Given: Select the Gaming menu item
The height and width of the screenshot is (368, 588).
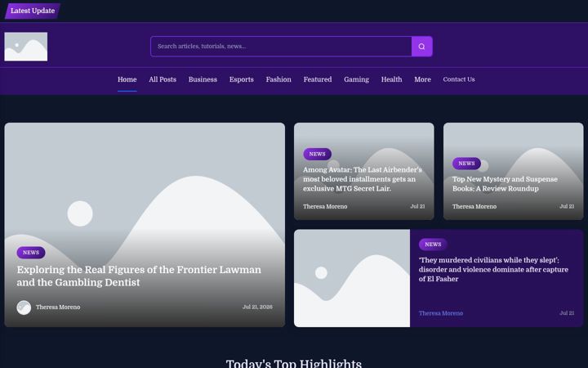Looking at the screenshot, I should (357, 79).
